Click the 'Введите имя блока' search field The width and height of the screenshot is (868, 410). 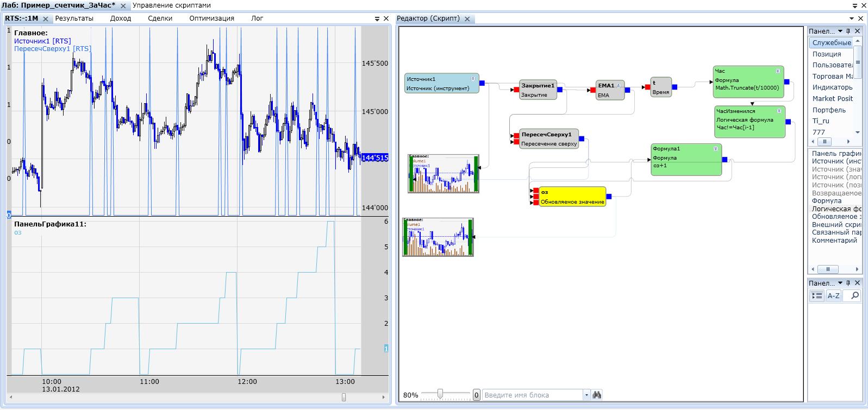[532, 395]
